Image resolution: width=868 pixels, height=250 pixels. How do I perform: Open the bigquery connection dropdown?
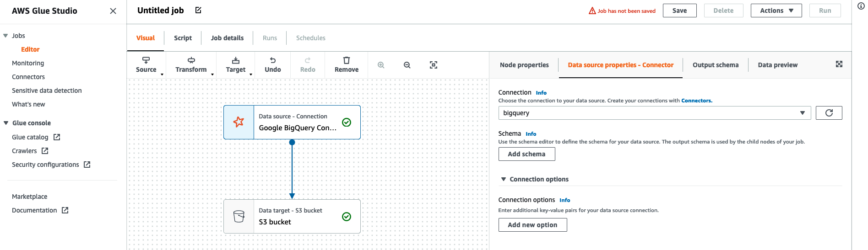pyautogui.click(x=654, y=113)
